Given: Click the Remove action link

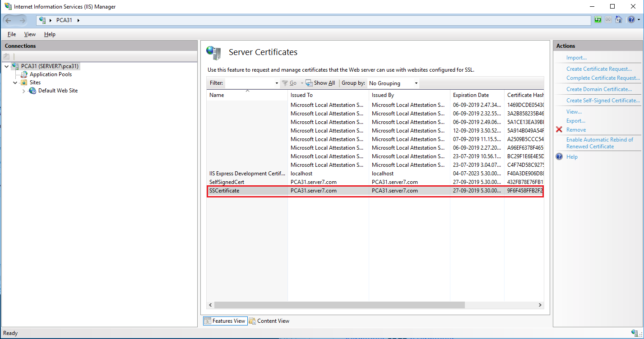Looking at the screenshot, I should [x=576, y=130].
